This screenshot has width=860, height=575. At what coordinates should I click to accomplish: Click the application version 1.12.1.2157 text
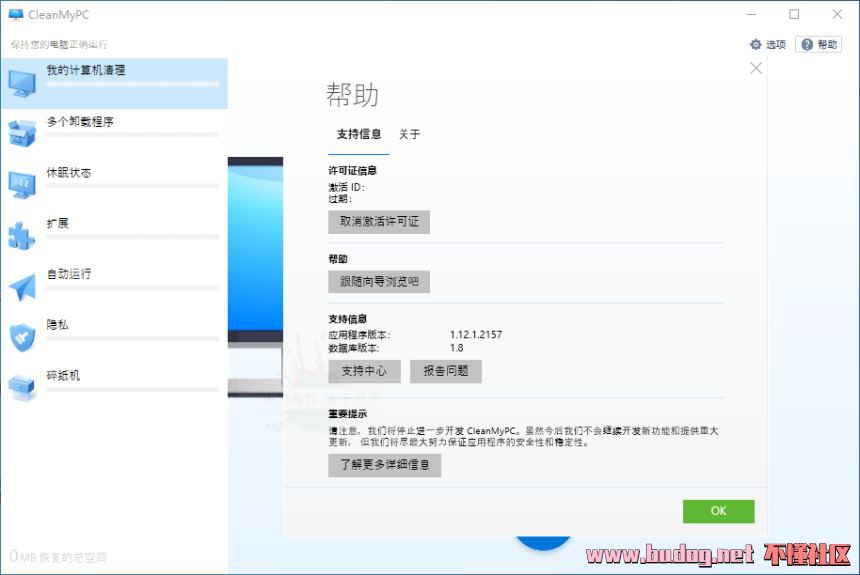click(x=476, y=334)
